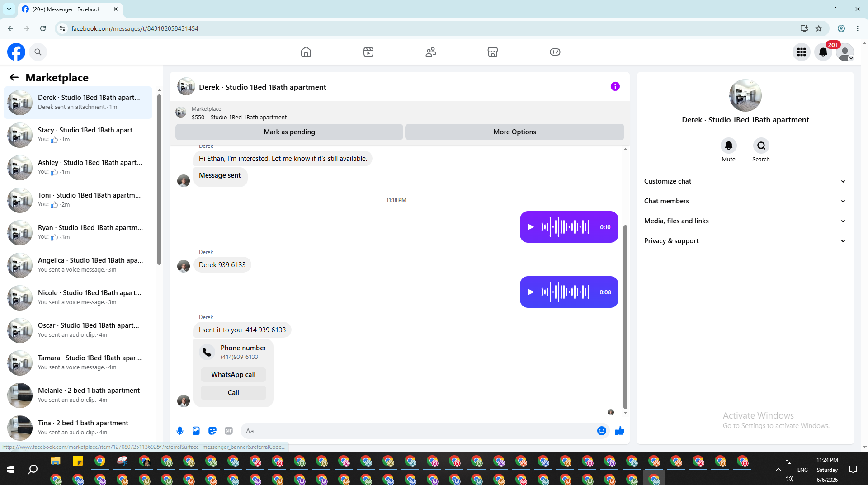The height and width of the screenshot is (485, 868).
Task: Reload the Messenger page
Action: pyautogui.click(x=43, y=28)
